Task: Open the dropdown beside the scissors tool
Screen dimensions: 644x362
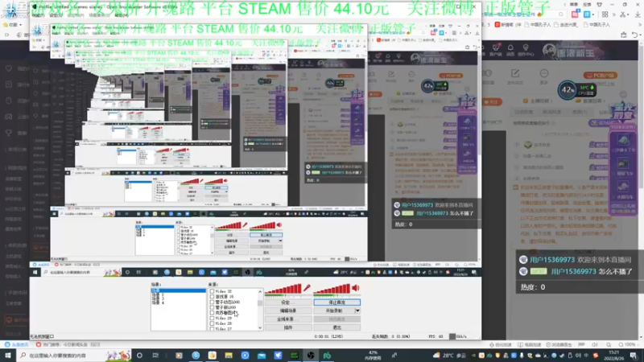Action: tap(629, 14)
